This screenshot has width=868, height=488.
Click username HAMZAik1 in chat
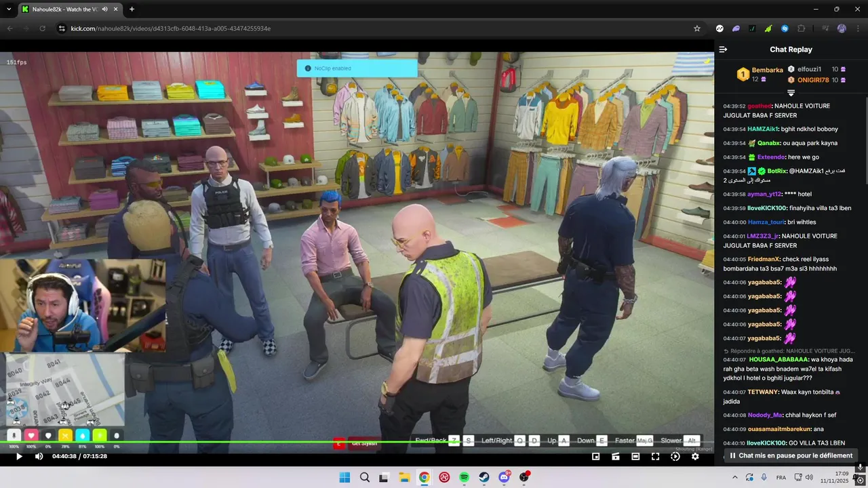coord(764,129)
